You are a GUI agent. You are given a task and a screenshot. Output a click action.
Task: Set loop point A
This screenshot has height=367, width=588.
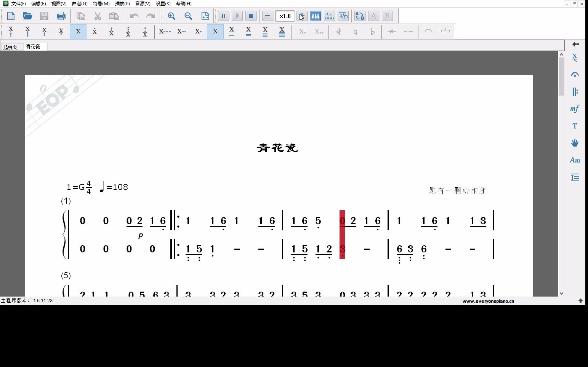pyautogui.click(x=373, y=16)
